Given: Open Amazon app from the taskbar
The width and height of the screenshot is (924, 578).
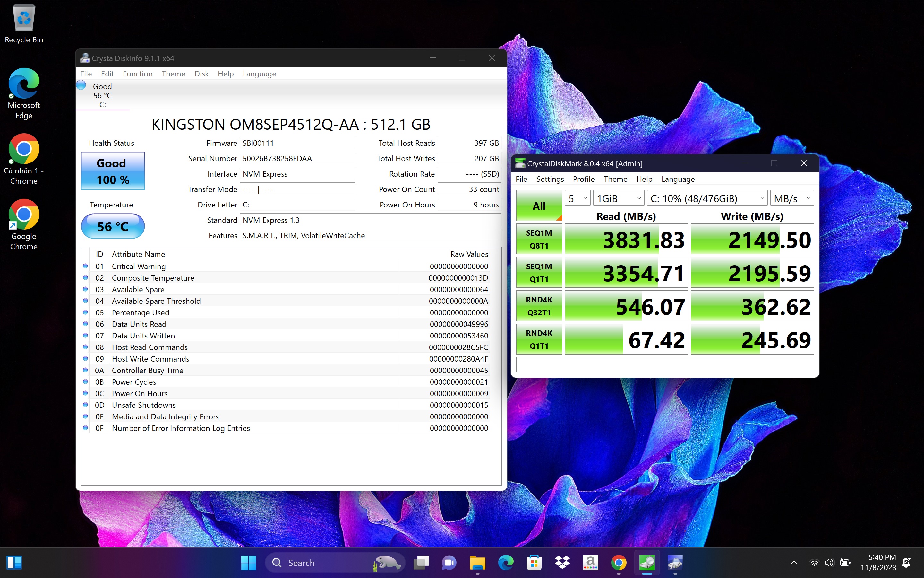Looking at the screenshot, I should (590, 563).
